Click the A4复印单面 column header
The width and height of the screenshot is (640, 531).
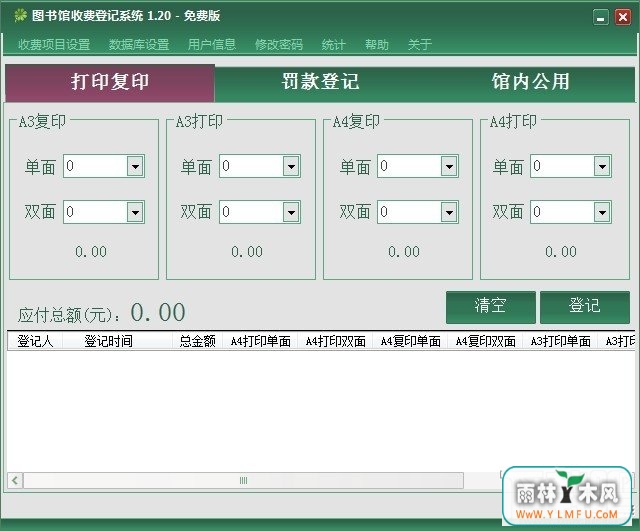click(411, 341)
